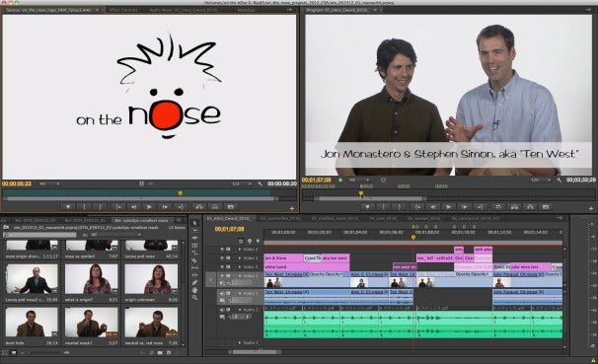The width and height of the screenshot is (598, 364).
Task: Expand the Video 2 track
Action: 240,266
